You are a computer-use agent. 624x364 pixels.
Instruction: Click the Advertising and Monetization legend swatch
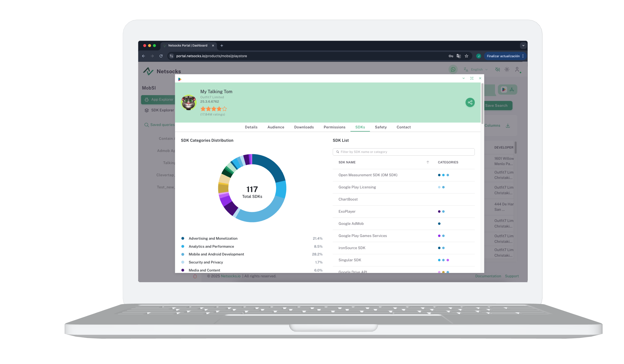183,238
